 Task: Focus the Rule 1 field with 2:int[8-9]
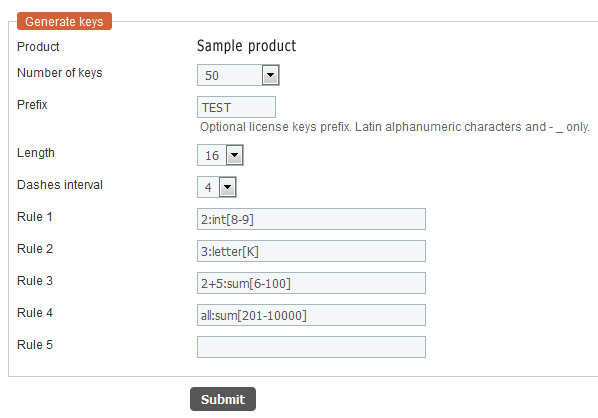click(x=311, y=219)
